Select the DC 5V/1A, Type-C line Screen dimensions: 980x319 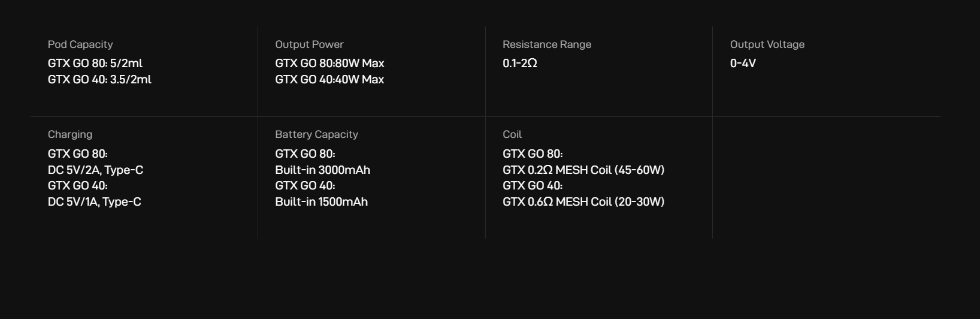tap(95, 201)
